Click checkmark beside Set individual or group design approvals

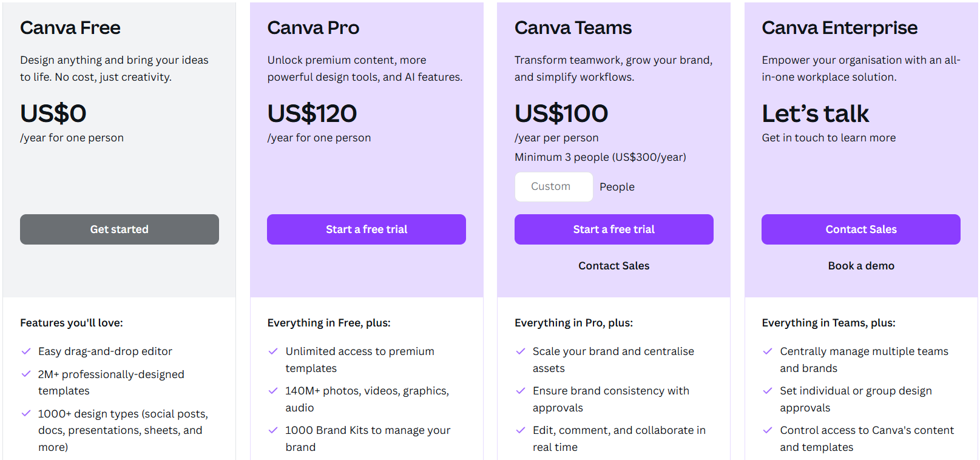[768, 391]
